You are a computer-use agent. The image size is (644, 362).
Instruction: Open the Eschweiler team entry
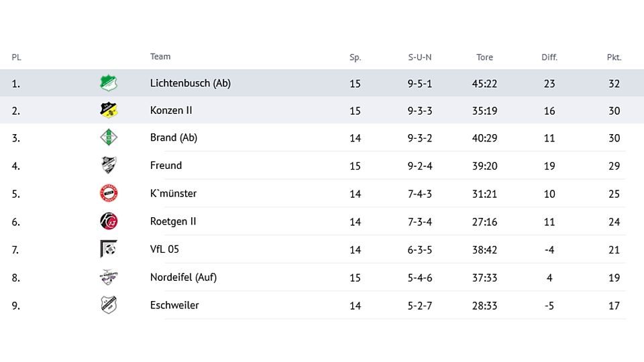[x=174, y=306]
